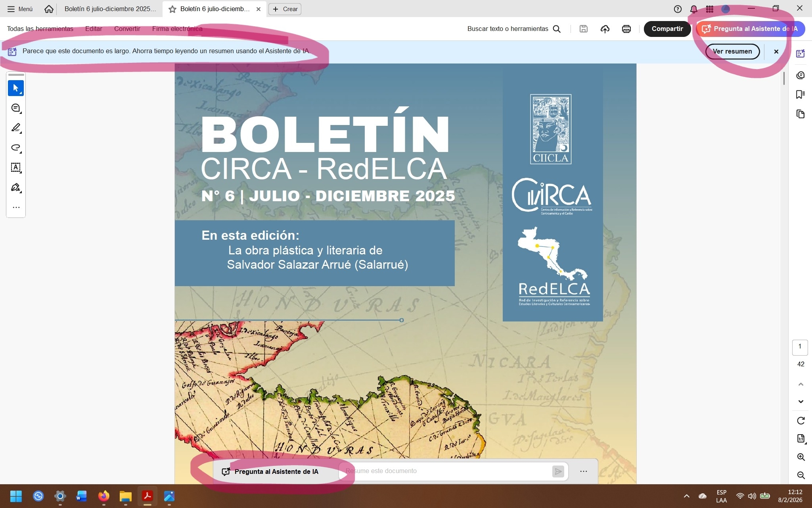The width and height of the screenshot is (812, 508).
Task: Click the Ver resumen button
Action: (x=732, y=52)
